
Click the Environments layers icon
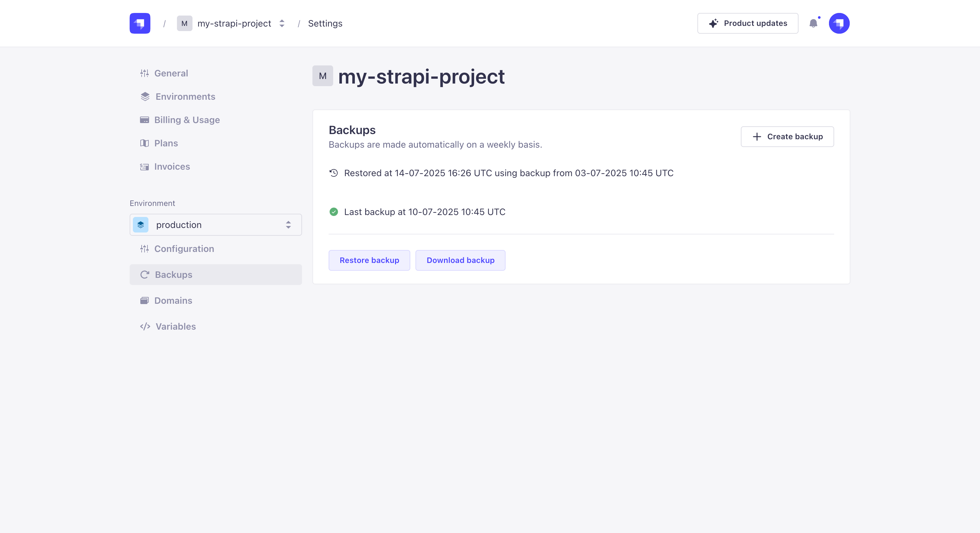click(145, 96)
